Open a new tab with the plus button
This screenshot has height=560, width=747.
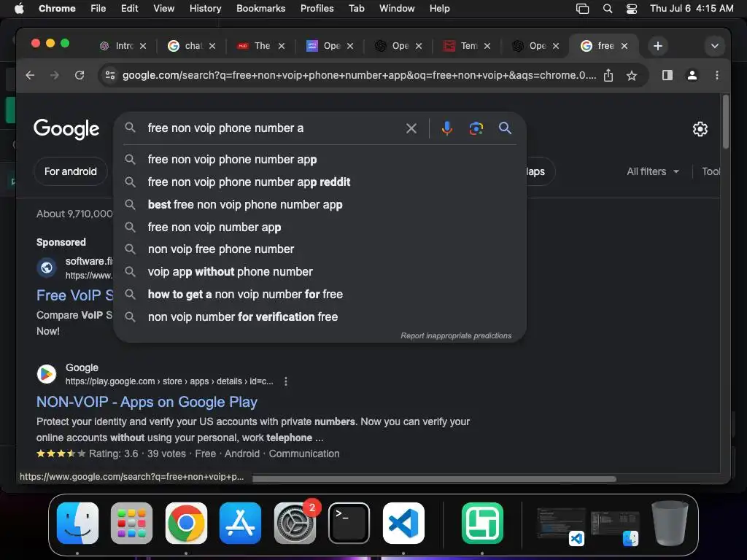coord(658,46)
